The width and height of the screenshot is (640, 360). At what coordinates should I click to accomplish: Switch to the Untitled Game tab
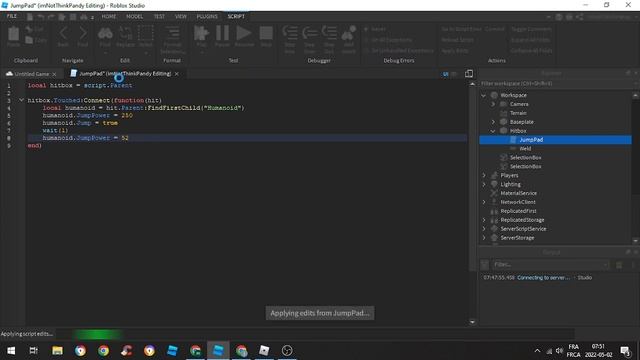click(32, 74)
